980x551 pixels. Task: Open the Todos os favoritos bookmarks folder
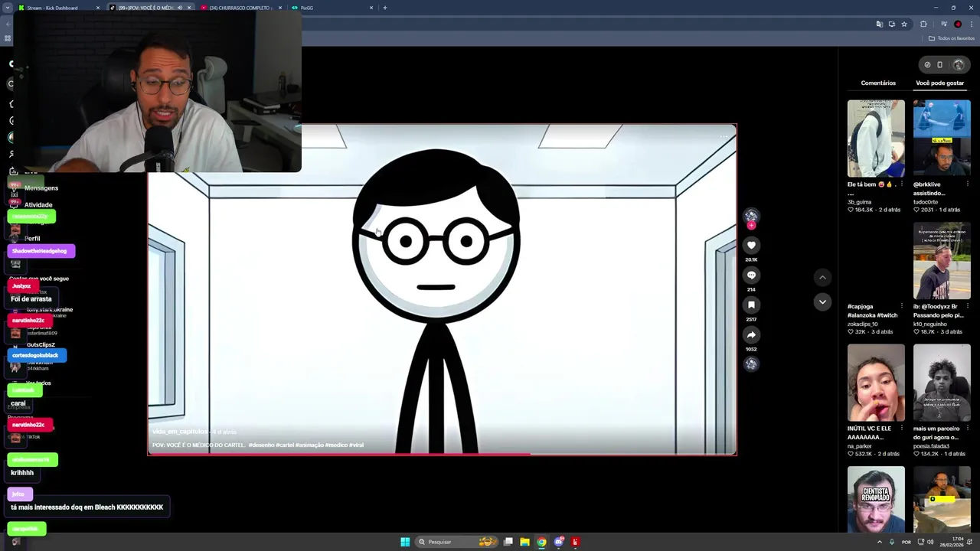tap(952, 38)
